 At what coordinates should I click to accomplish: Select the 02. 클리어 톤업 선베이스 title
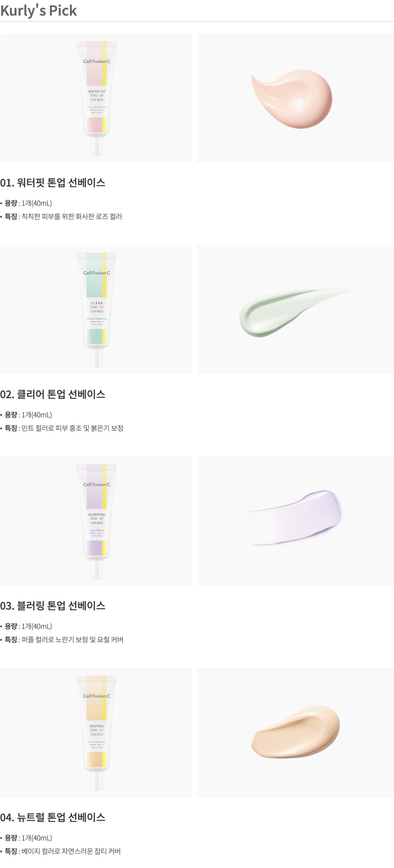coord(53,394)
